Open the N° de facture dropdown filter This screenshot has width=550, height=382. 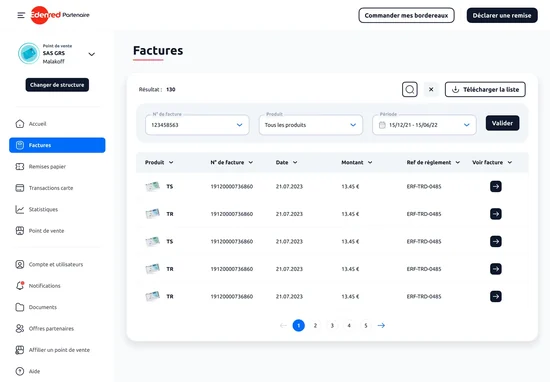[197, 125]
